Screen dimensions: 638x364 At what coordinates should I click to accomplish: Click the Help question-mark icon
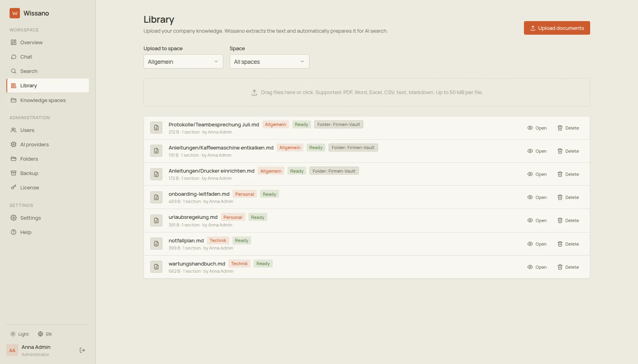(x=14, y=232)
